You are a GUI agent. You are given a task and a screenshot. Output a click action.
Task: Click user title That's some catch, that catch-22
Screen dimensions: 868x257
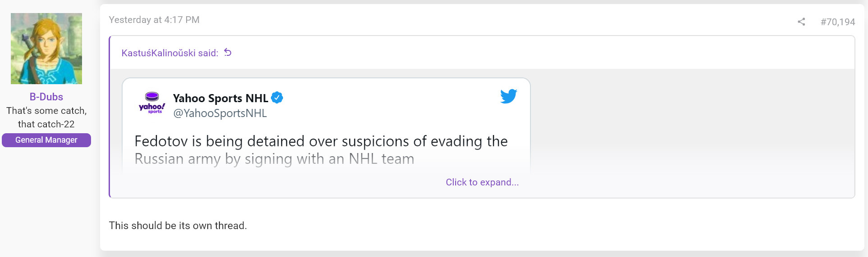click(46, 117)
